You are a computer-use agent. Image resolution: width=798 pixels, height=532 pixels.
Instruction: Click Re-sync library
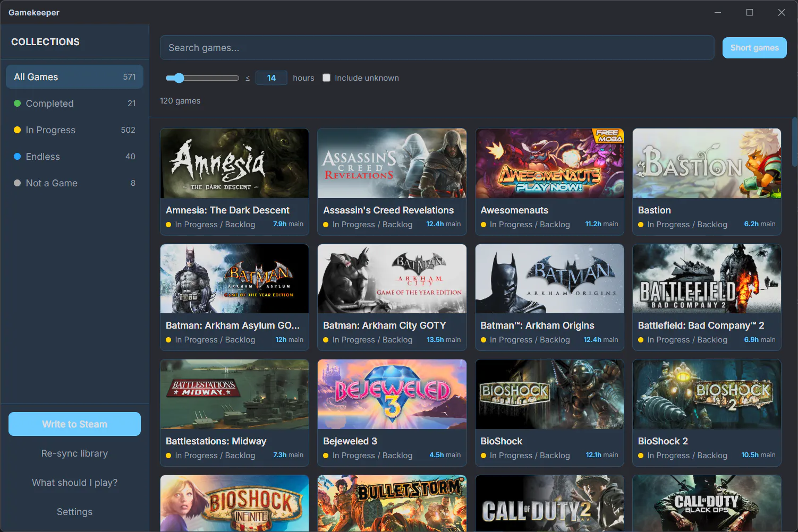(x=74, y=453)
